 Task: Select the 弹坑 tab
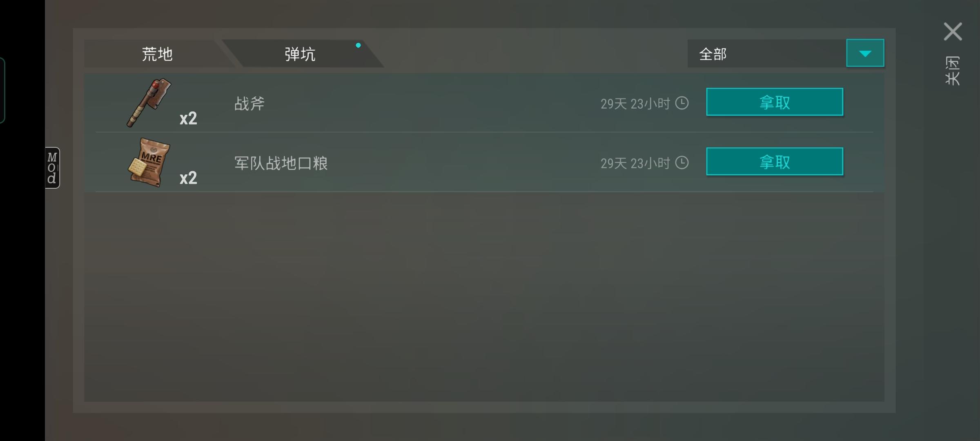click(300, 53)
